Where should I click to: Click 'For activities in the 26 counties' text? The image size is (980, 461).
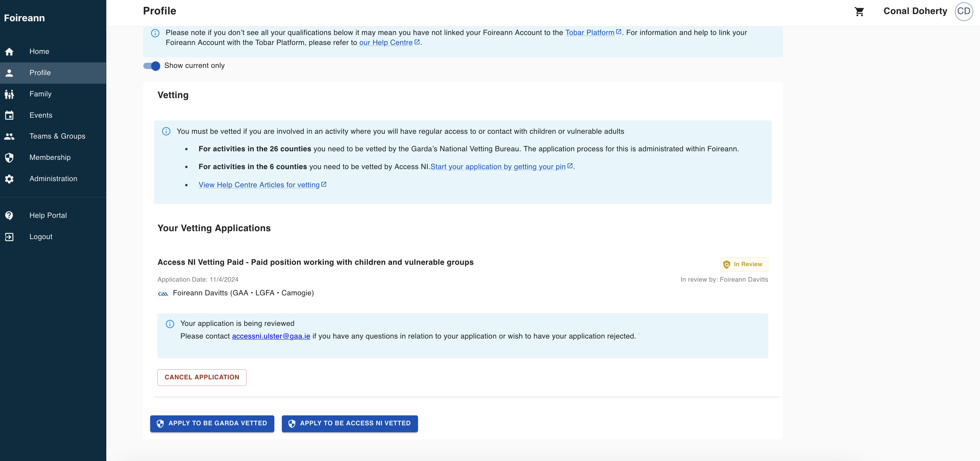pyautogui.click(x=255, y=149)
